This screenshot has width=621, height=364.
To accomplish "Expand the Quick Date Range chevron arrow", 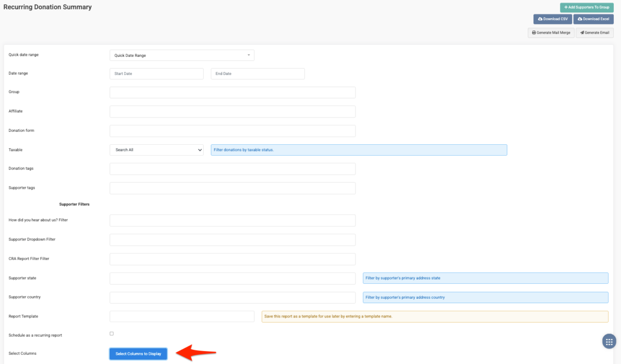I will point(249,55).
